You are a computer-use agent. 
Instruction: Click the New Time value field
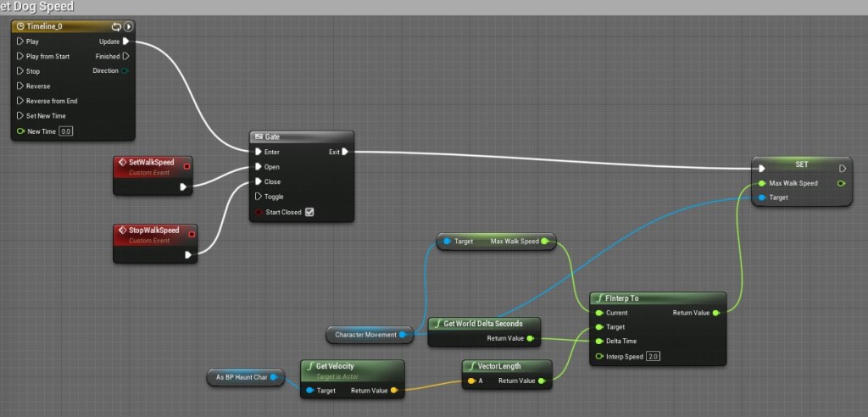(x=66, y=131)
